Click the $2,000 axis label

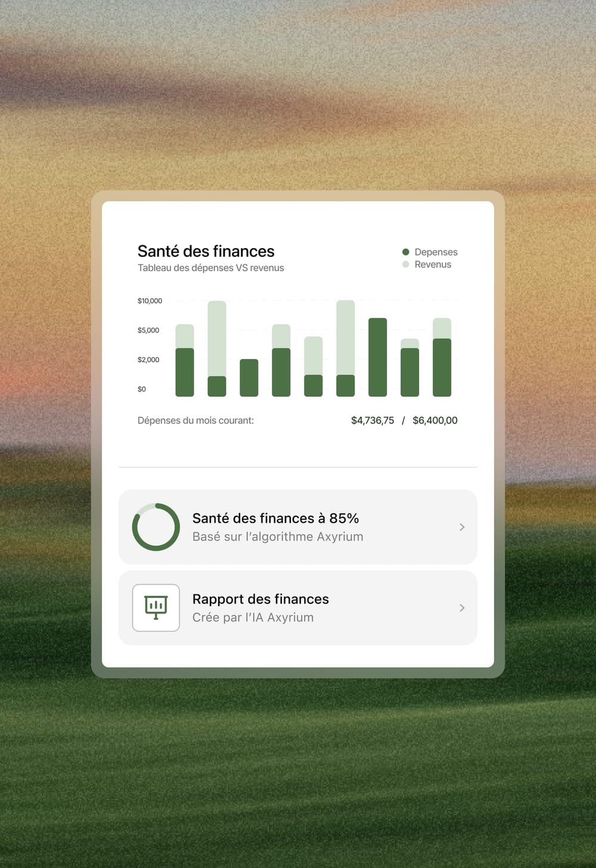(x=148, y=359)
